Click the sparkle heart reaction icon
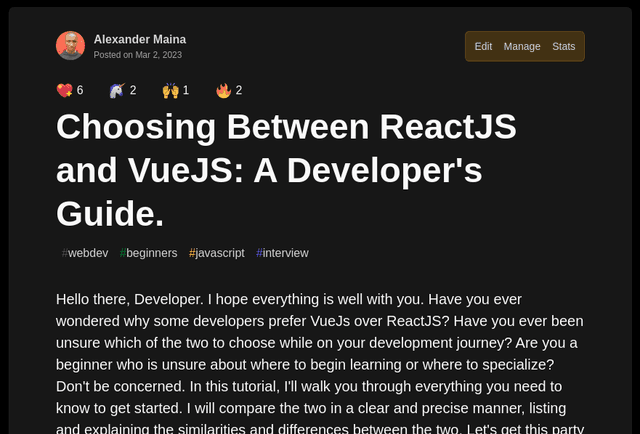Viewport: 640px width, 434px height. click(64, 90)
